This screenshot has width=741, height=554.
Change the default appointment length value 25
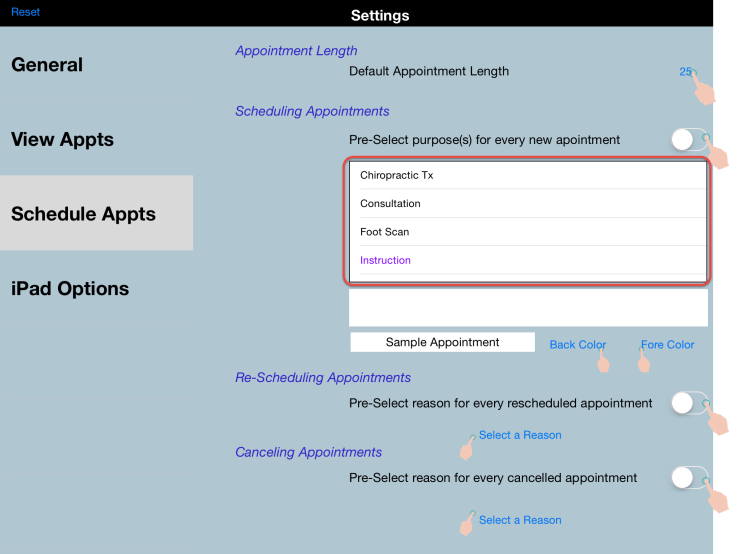point(685,72)
